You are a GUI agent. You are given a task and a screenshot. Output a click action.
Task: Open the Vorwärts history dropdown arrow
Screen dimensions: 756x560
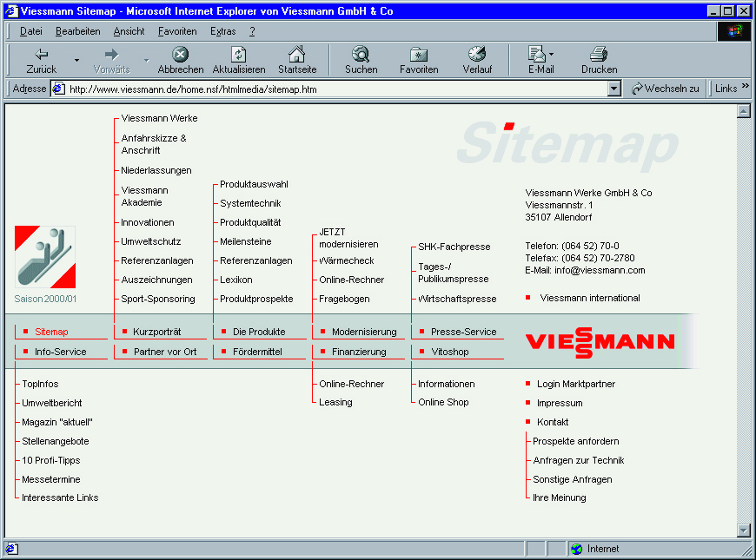[146, 60]
